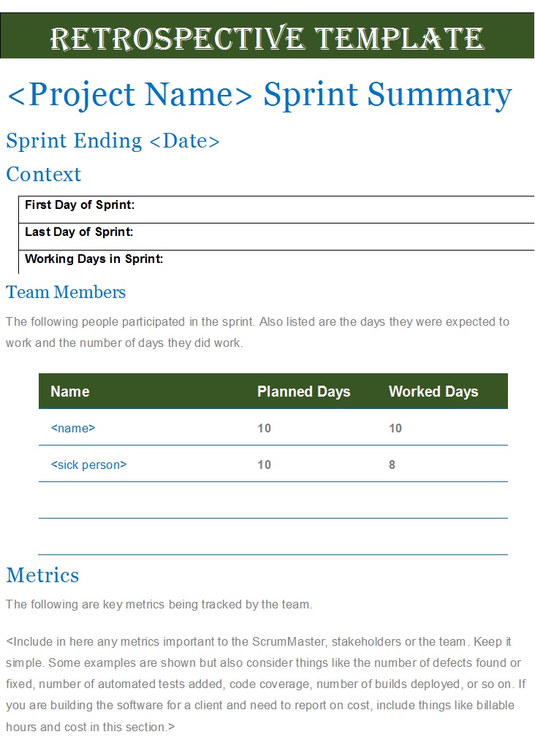This screenshot has height=756, width=535.
Task: Click the Planned Days column header
Action: point(304,392)
